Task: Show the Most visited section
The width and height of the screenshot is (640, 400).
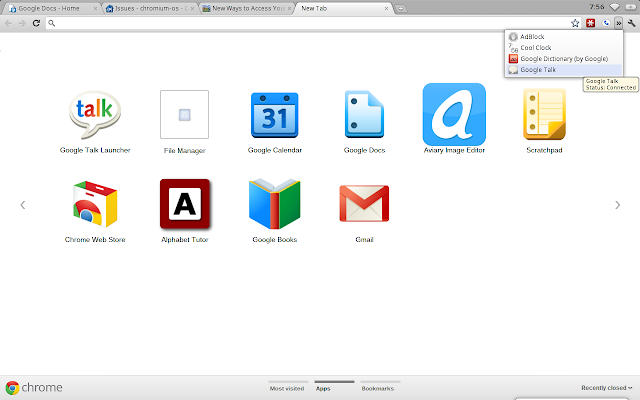Action: (x=287, y=388)
